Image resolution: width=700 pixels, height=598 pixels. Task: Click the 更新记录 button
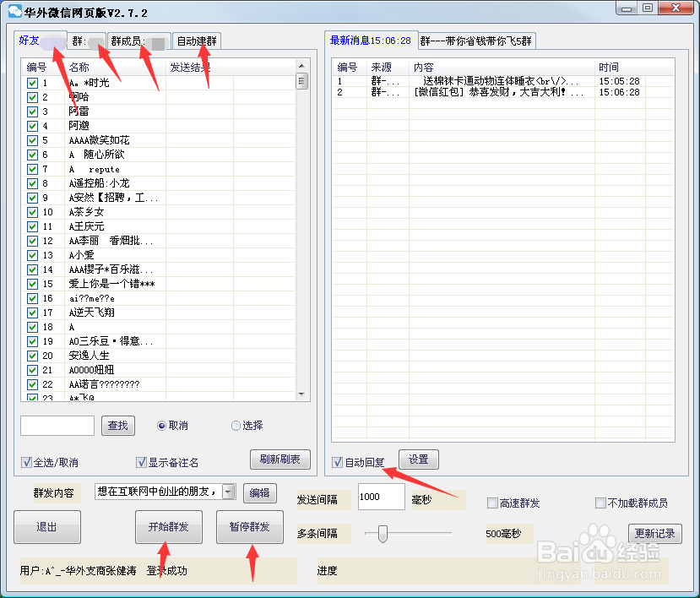pos(655,533)
